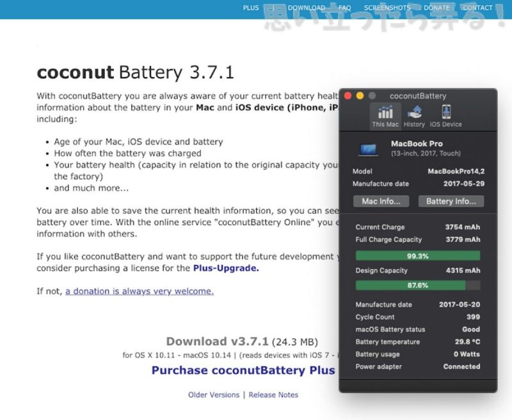Click the 'coconut Battery 3.7.1' heading

135,72
